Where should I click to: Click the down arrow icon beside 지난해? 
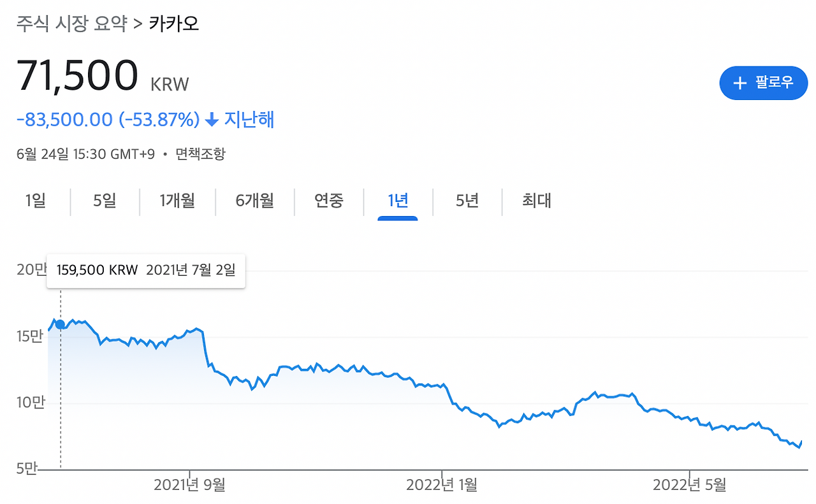[212, 120]
